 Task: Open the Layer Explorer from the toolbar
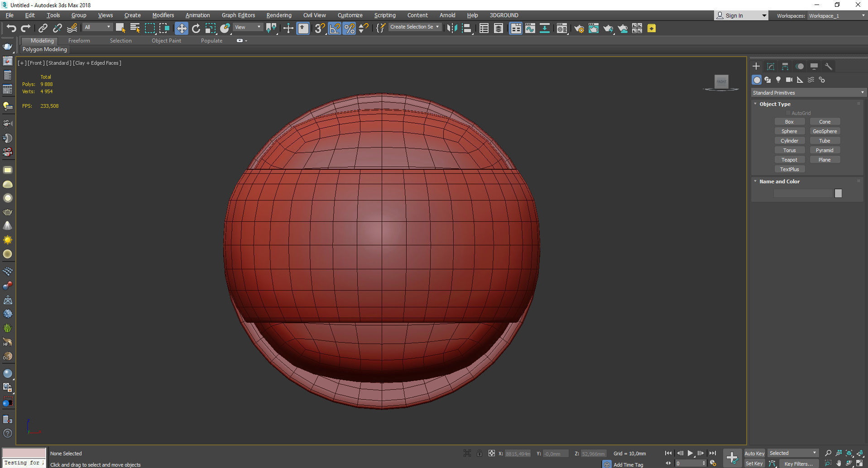pyautogui.click(x=499, y=29)
